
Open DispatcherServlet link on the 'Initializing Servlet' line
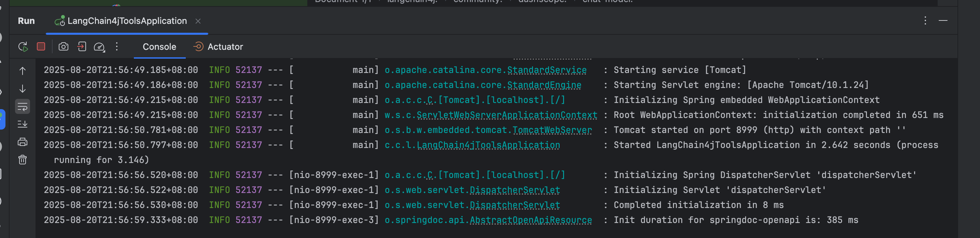[515, 190]
